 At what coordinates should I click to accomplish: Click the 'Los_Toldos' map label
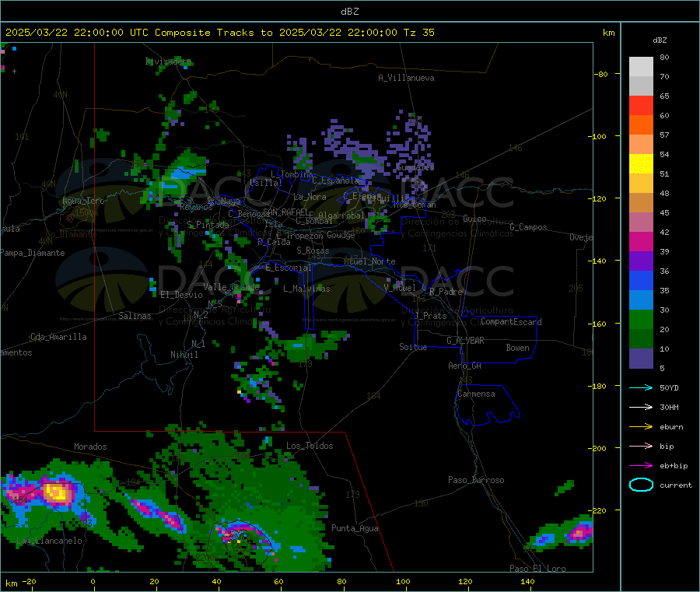[x=310, y=446]
